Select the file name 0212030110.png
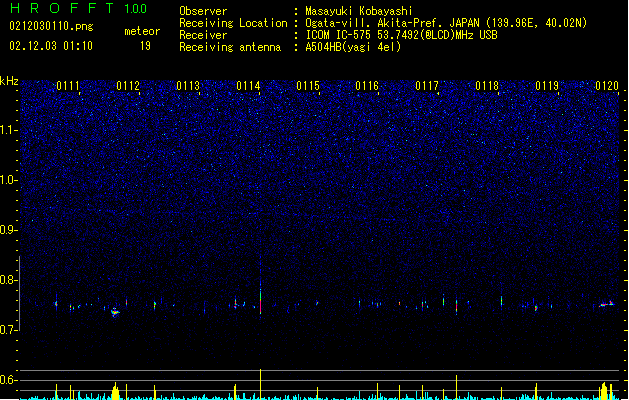Image resolution: width=629 pixels, height=400 pixels. pyautogui.click(x=51, y=26)
